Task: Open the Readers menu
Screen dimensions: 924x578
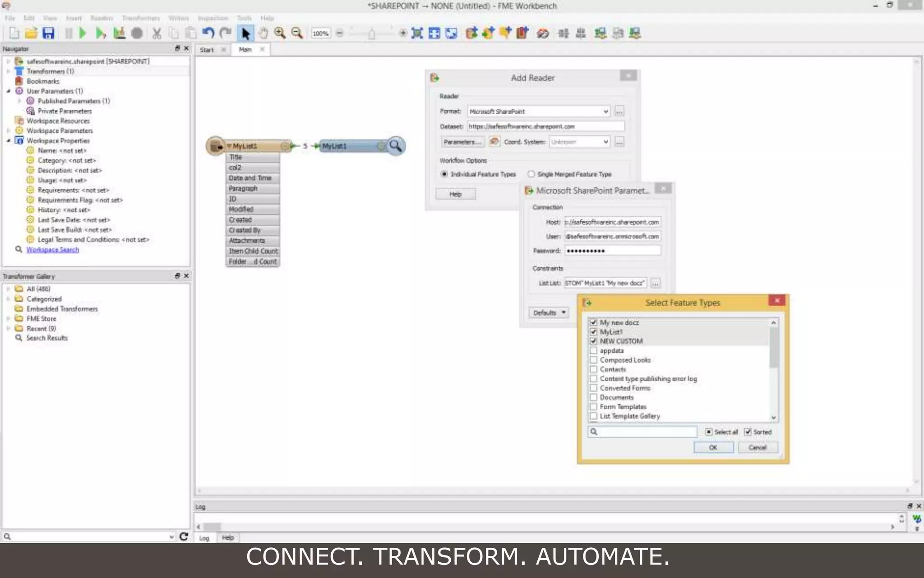Action: tap(102, 18)
